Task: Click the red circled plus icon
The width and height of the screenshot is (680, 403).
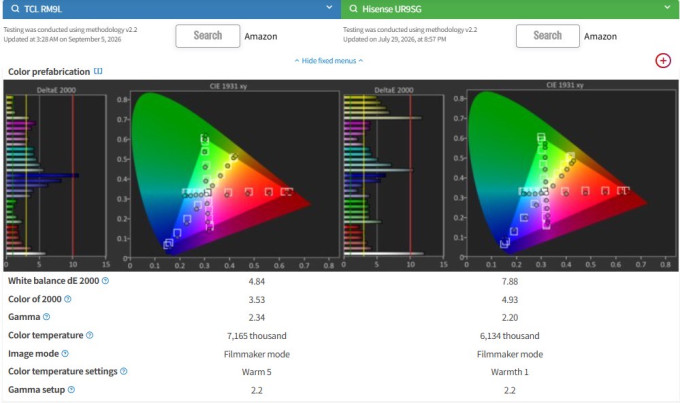Action: point(663,61)
